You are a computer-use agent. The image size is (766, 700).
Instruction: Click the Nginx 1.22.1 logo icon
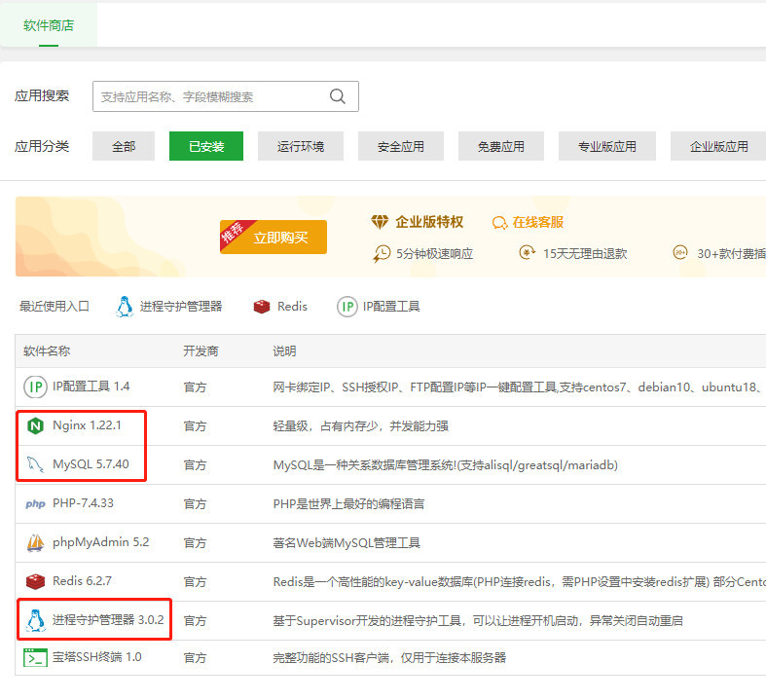pos(35,426)
